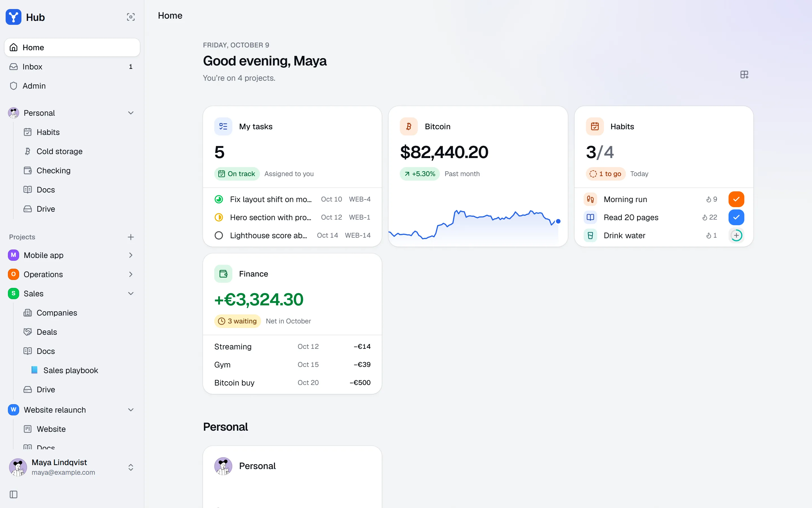Collapse the Personal section chevron
The height and width of the screenshot is (508, 812).
131,113
